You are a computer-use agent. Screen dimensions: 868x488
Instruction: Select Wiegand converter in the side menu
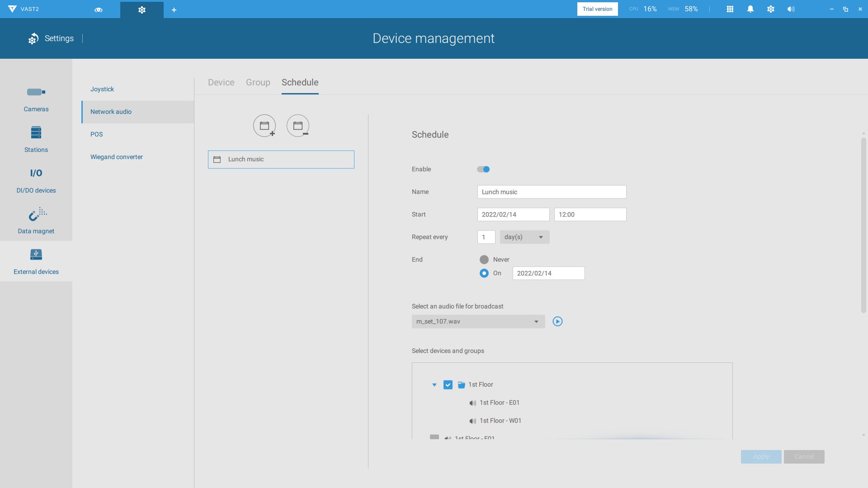click(x=117, y=157)
